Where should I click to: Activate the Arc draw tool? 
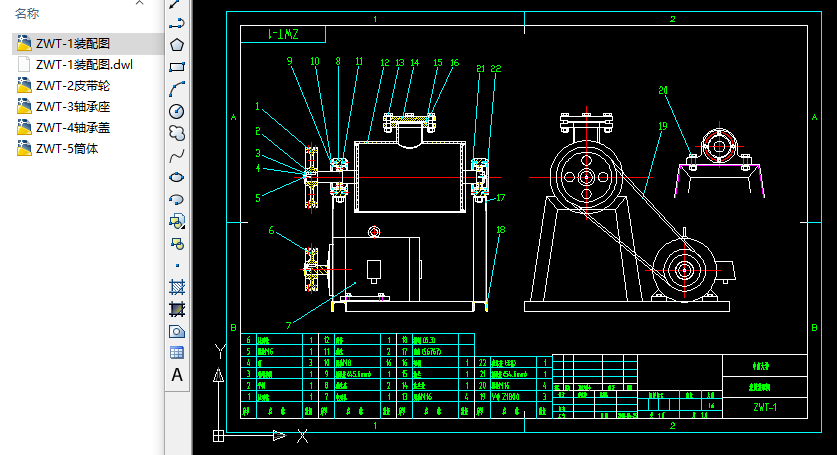[177, 89]
